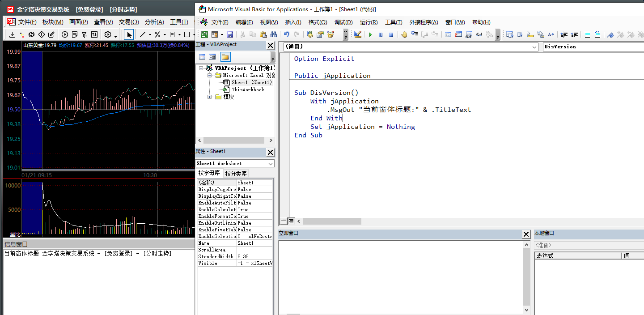The height and width of the screenshot is (315, 644).
Task: Click the Step Into icon in debug toolbar
Action: tap(414, 34)
